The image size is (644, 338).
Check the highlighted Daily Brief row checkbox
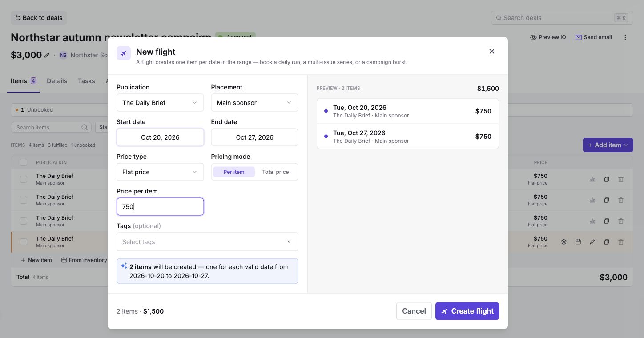pos(24,242)
